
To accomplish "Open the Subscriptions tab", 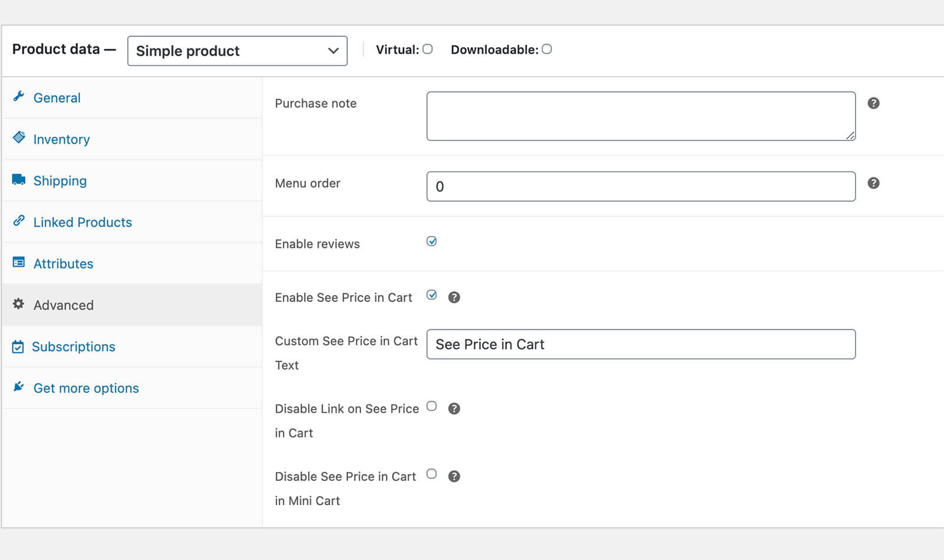I will [74, 347].
